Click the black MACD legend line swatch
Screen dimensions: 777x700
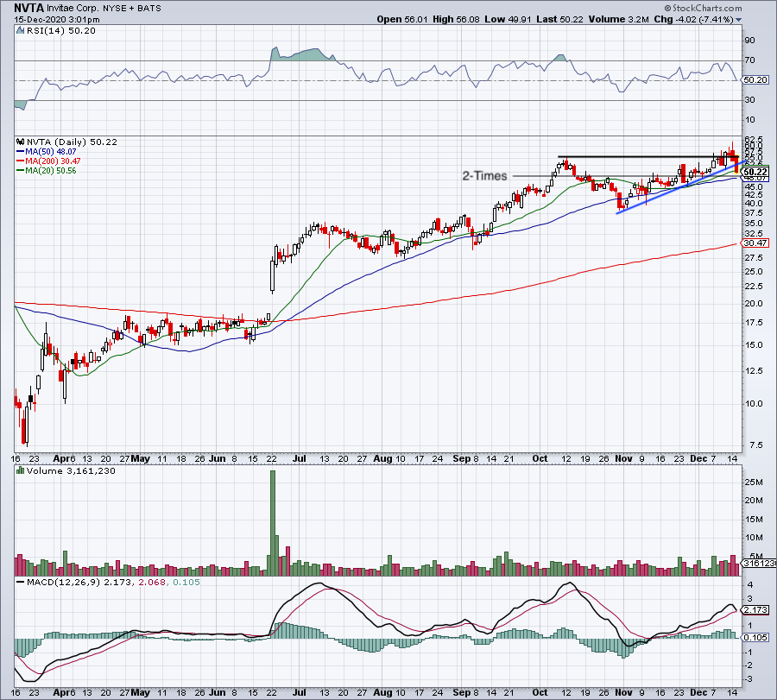pos(21,582)
